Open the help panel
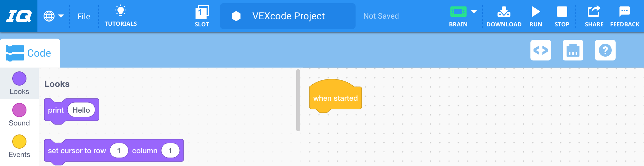Image resolution: width=644 pixels, height=166 pixels. click(605, 50)
